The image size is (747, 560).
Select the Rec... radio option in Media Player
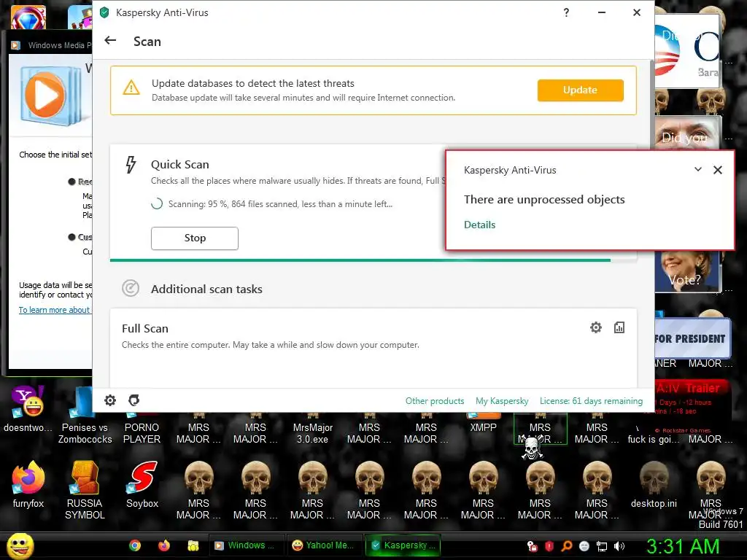coord(72,182)
